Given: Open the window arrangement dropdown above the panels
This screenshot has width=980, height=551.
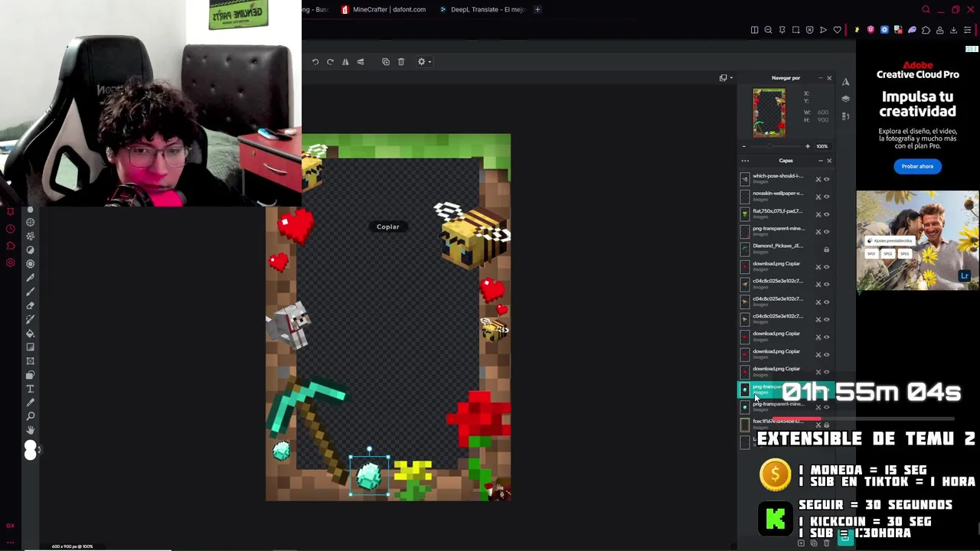Looking at the screenshot, I should tap(725, 77).
